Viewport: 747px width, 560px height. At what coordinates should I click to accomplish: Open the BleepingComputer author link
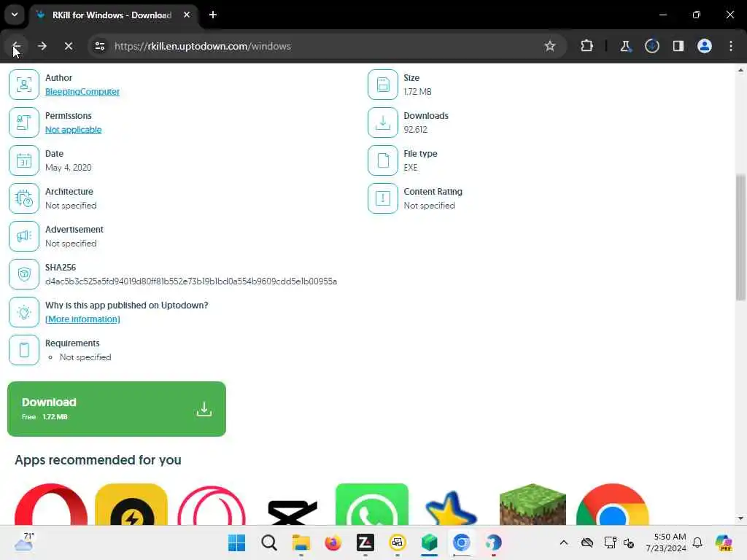coord(82,91)
